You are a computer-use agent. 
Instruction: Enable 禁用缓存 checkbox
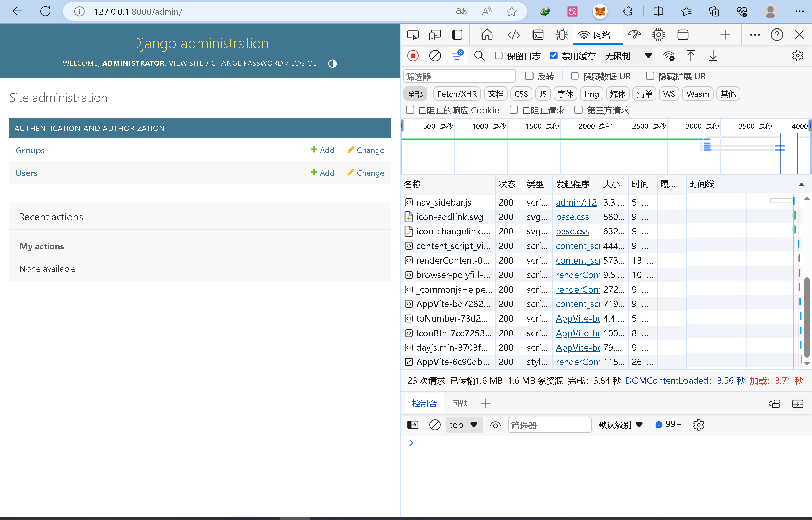(x=553, y=56)
